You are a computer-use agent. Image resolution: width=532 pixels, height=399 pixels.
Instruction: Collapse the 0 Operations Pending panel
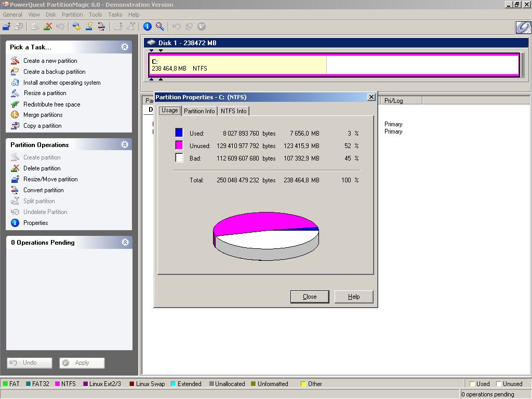[x=125, y=242]
